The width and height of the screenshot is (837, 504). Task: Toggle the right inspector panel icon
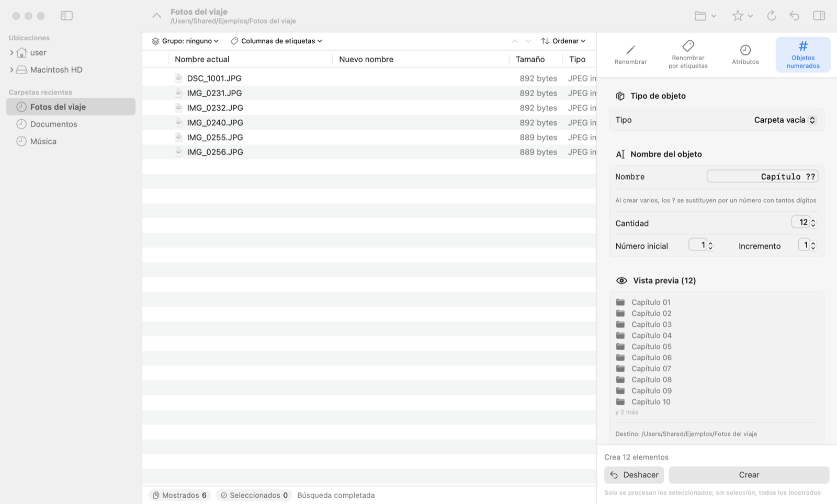tap(819, 16)
